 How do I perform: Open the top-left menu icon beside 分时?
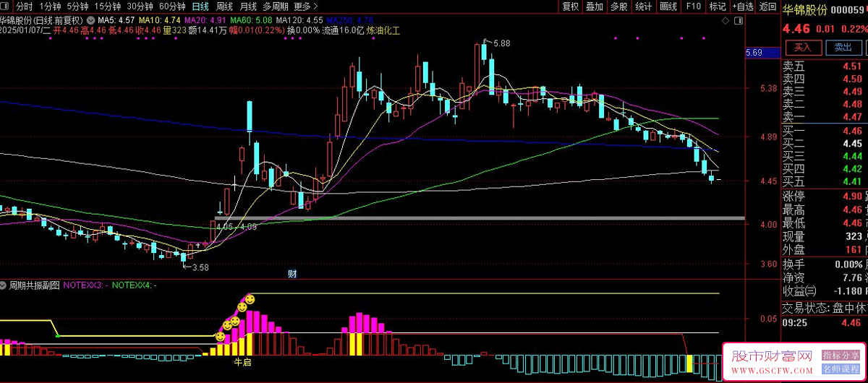[6, 7]
